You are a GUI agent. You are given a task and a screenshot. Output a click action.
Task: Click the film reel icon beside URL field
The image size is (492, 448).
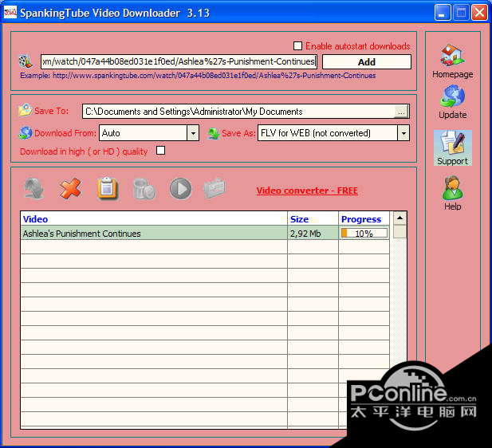pyautogui.click(x=26, y=61)
